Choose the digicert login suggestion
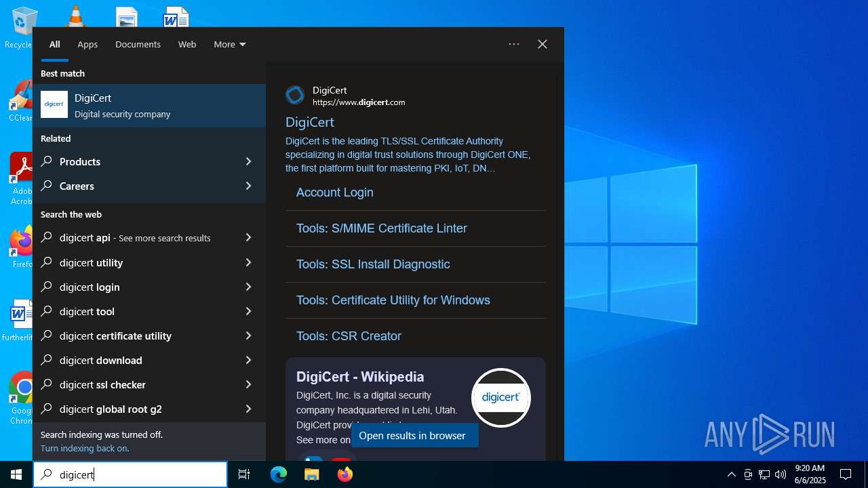 (x=149, y=287)
